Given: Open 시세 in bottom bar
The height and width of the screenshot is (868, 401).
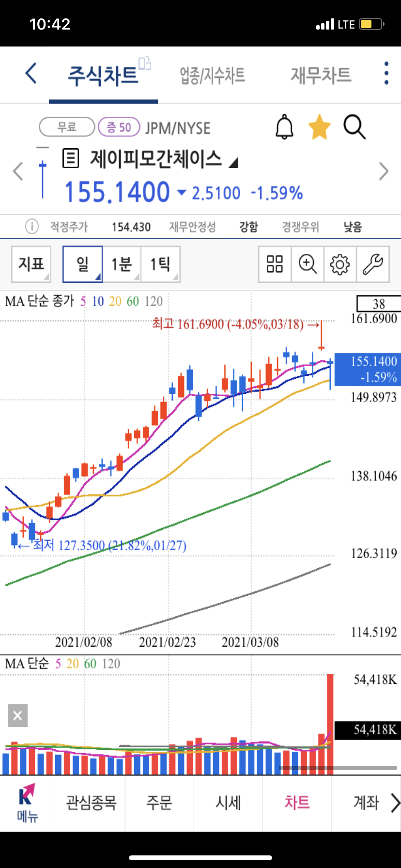Looking at the screenshot, I should (x=228, y=803).
